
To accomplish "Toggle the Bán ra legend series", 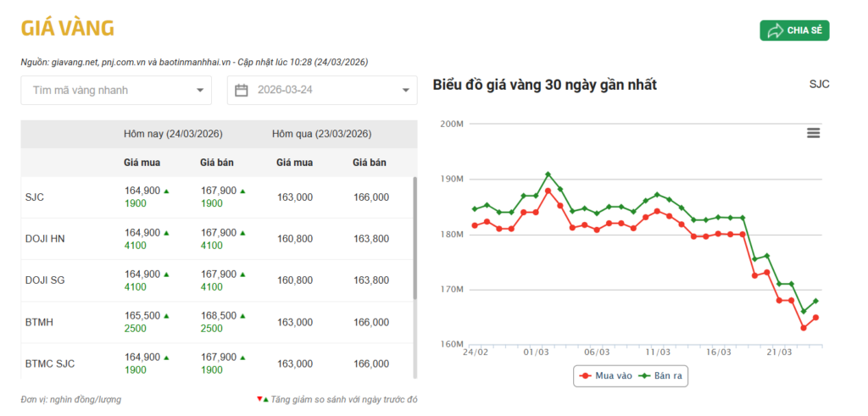I will click(660, 375).
